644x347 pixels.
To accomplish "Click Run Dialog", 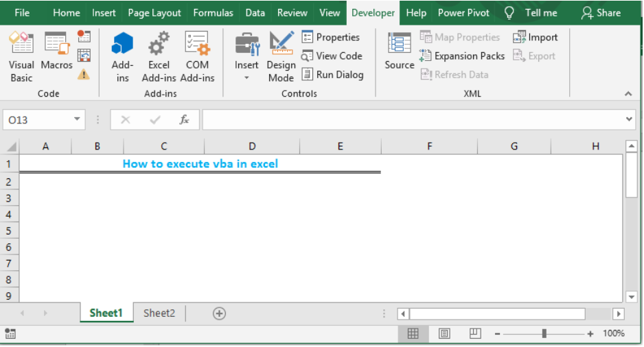I will coord(333,75).
